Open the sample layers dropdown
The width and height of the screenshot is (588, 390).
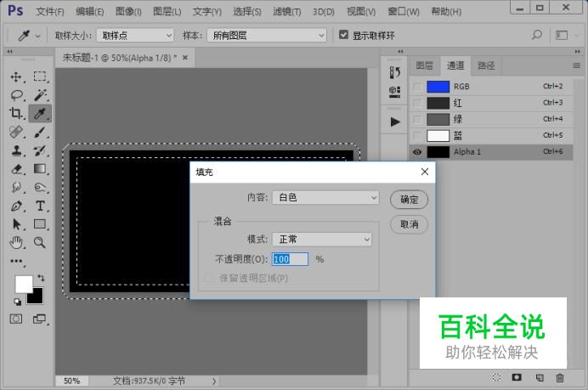click(x=267, y=35)
